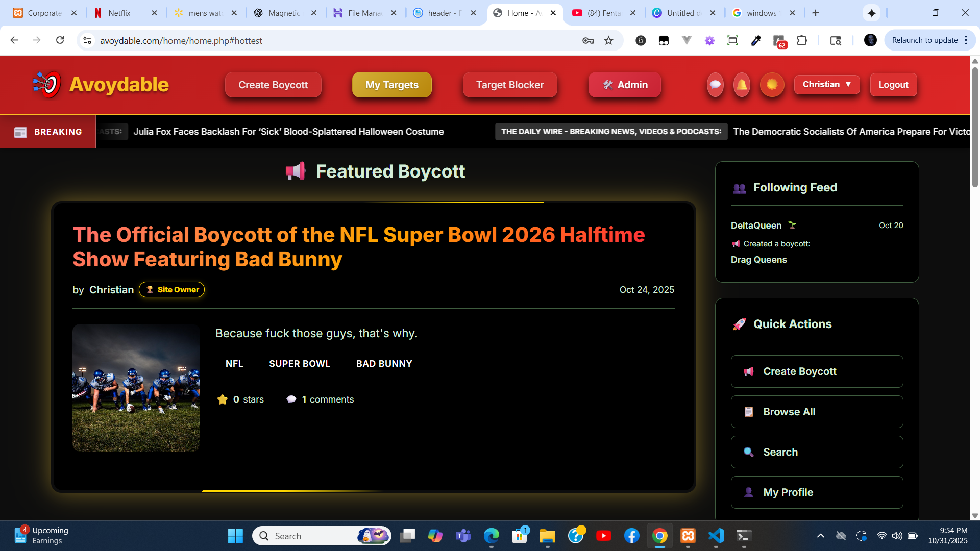Click the Create Boycott header button
The image size is (980, 551).
(x=273, y=85)
